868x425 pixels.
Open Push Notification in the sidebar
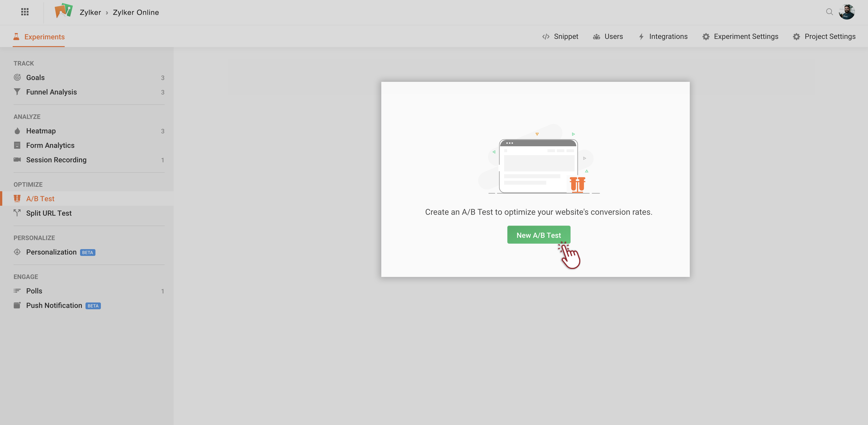[54, 305]
